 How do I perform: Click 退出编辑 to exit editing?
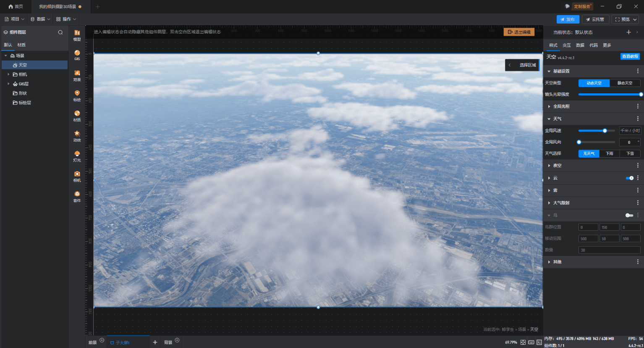519,32
